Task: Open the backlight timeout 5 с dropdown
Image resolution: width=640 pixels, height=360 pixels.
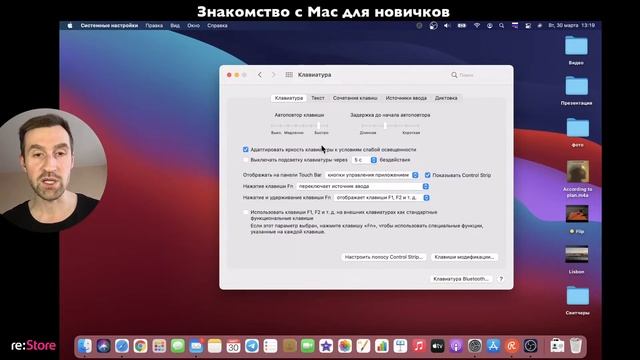Action: (x=364, y=160)
